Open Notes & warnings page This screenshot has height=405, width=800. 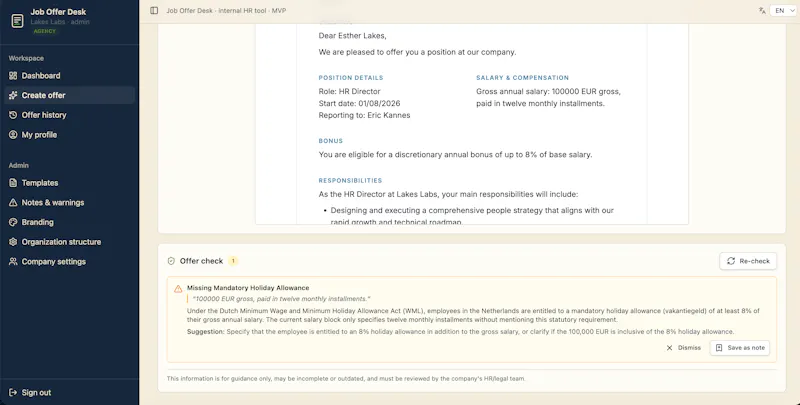click(69, 202)
